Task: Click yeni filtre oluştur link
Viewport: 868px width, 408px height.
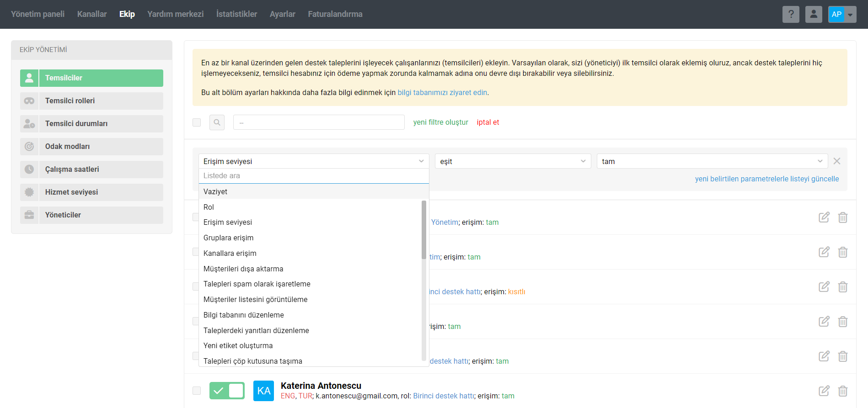Action: (x=441, y=122)
